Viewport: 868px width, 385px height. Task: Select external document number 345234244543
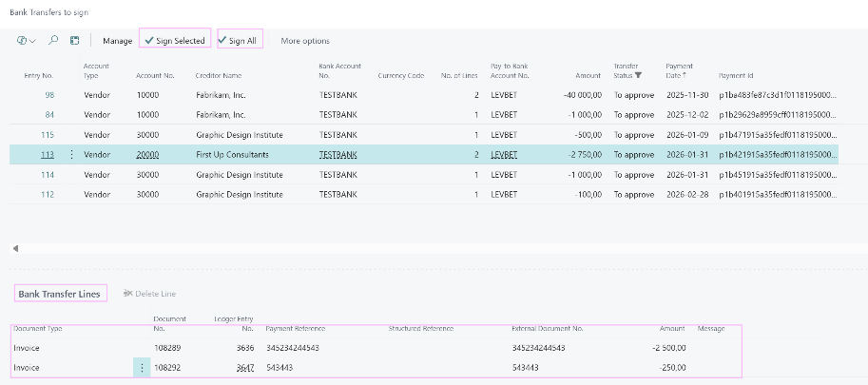tap(539, 348)
